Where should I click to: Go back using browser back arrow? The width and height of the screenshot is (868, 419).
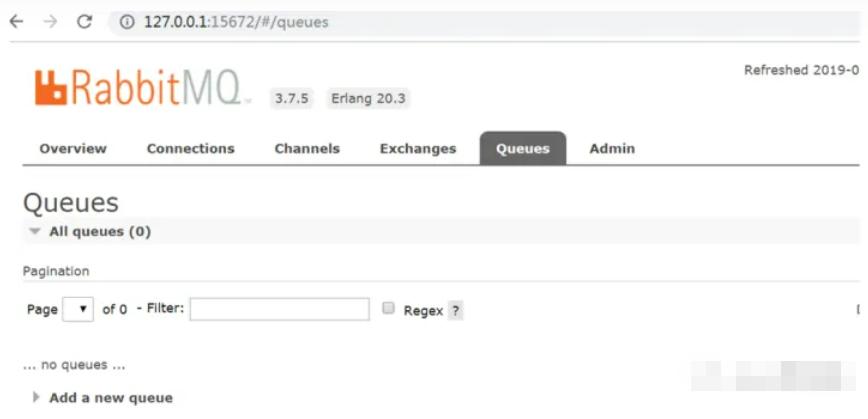point(17,22)
